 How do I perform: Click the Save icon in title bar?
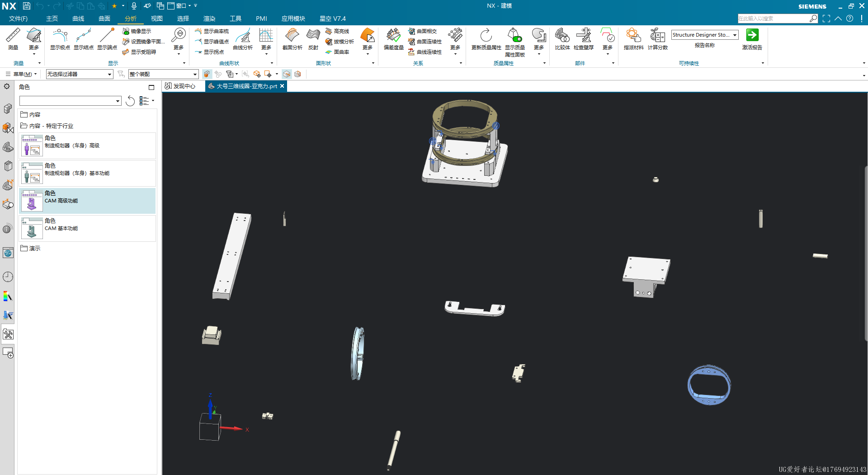tap(27, 6)
